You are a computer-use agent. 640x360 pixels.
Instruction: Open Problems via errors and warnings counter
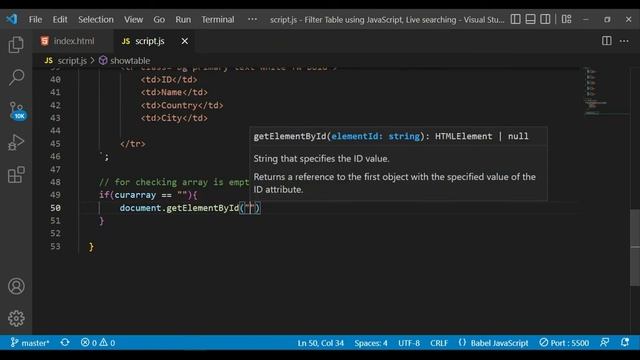point(98,343)
